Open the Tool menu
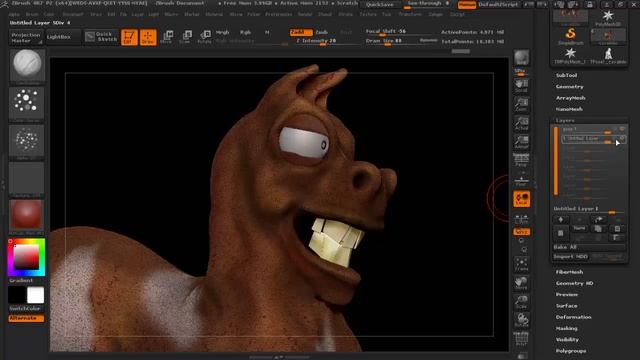This screenshot has height=360, width=640. (x=386, y=14)
